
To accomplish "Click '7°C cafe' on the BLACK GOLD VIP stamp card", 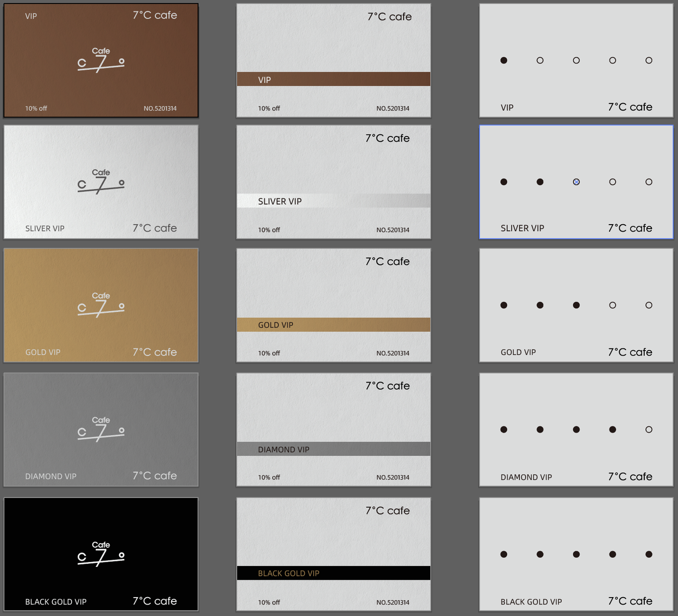I will coord(630,601).
